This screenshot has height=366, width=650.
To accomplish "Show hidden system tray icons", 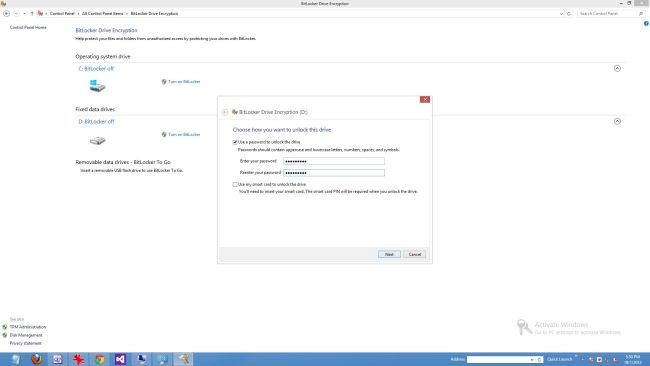I will point(583,359).
